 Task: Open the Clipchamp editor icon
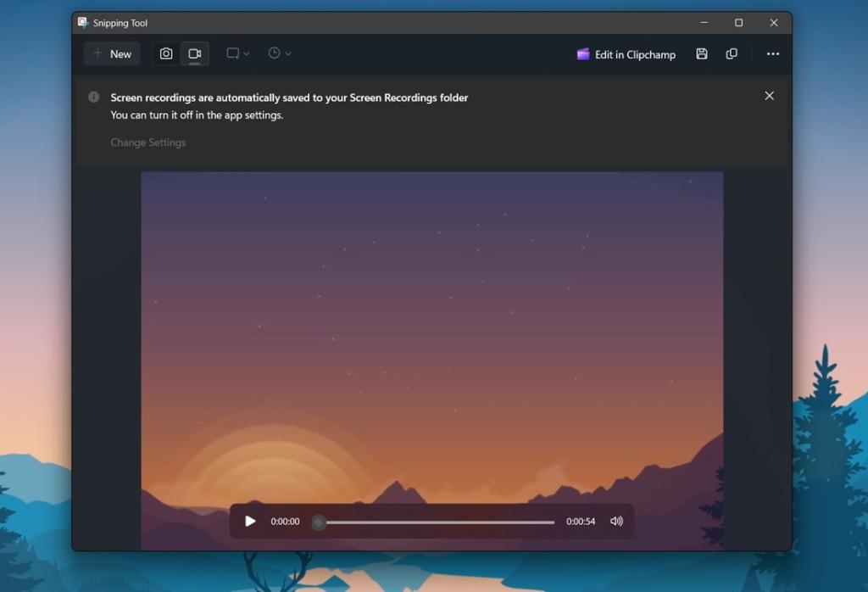[x=582, y=53]
